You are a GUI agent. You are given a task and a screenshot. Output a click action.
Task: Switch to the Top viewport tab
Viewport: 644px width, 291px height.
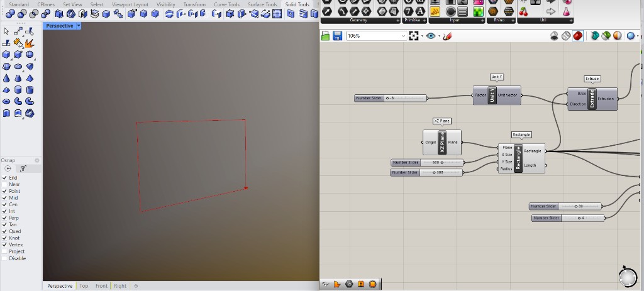point(84,286)
